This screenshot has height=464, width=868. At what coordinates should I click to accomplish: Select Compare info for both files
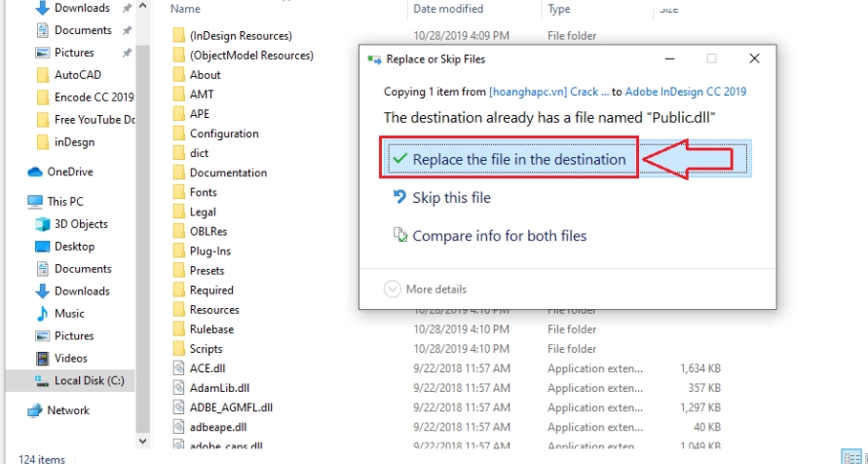click(499, 236)
